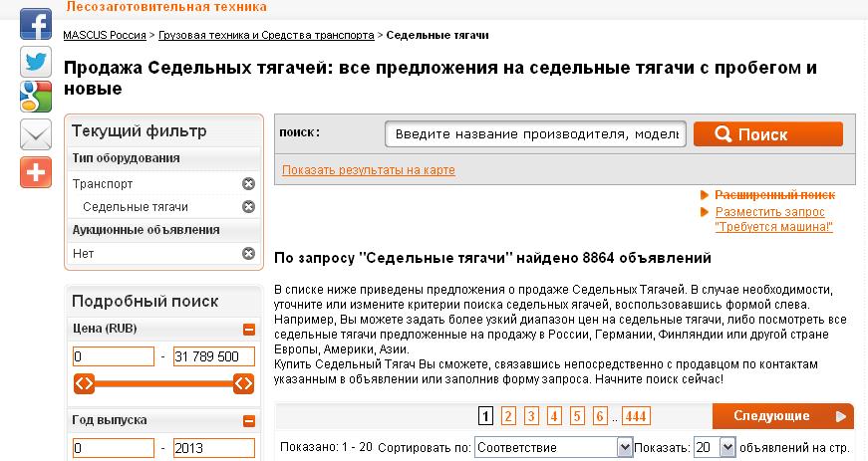Click the Следующие next page button
The width and height of the screenshot is (868, 461).
(x=782, y=416)
